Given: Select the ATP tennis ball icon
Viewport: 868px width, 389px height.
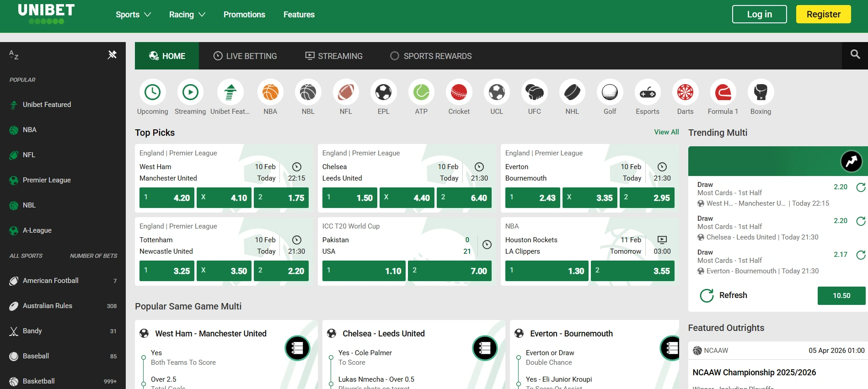Looking at the screenshot, I should 421,92.
